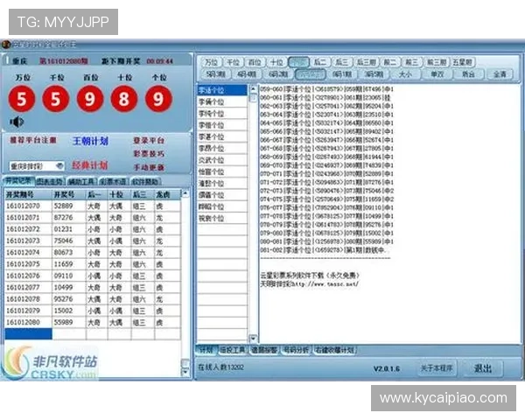Select draw row 161012074
The height and width of the screenshot is (420, 525).
[x=93, y=253]
